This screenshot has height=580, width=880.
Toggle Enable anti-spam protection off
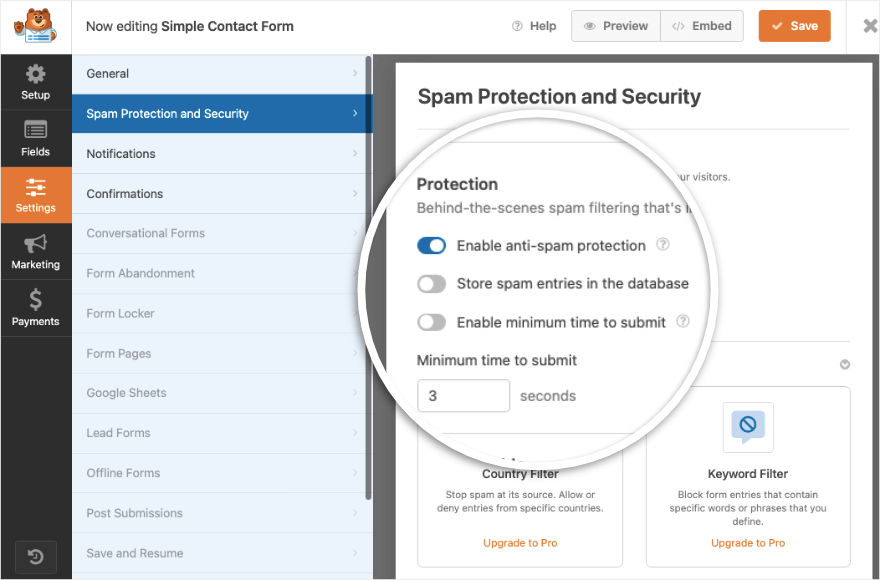[x=431, y=245]
